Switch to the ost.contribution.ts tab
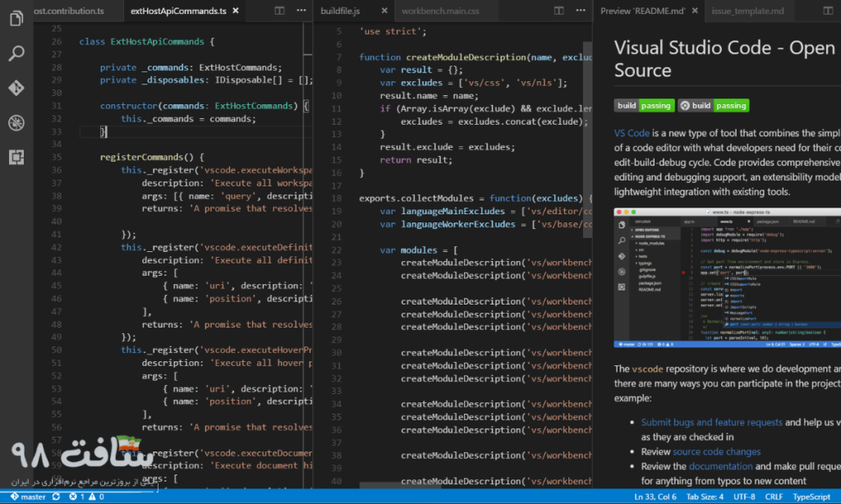 [70, 11]
